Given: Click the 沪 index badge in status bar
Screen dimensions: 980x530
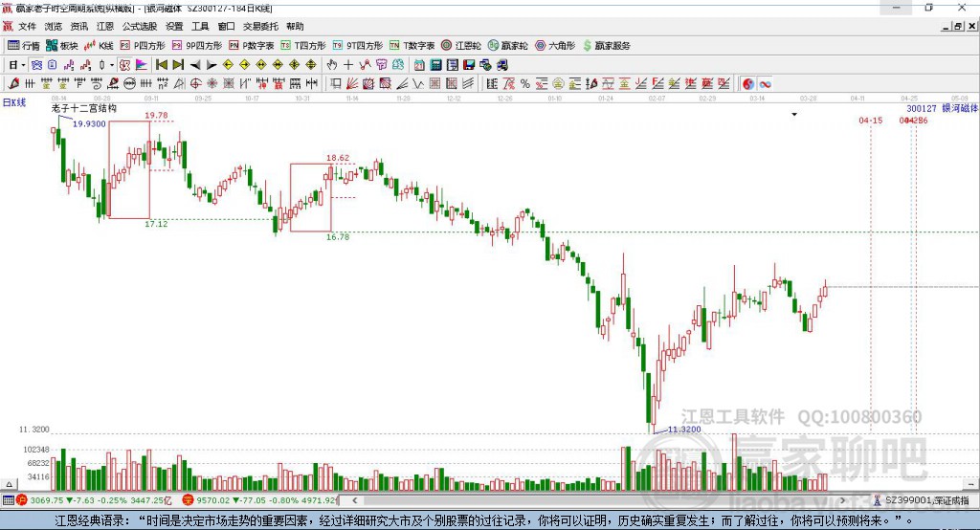Looking at the screenshot, I should tap(21, 500).
